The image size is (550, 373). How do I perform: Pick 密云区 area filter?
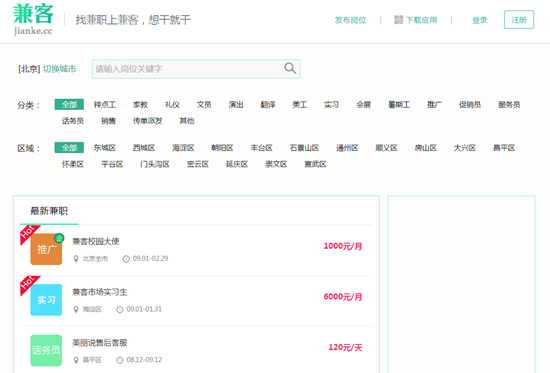click(198, 164)
